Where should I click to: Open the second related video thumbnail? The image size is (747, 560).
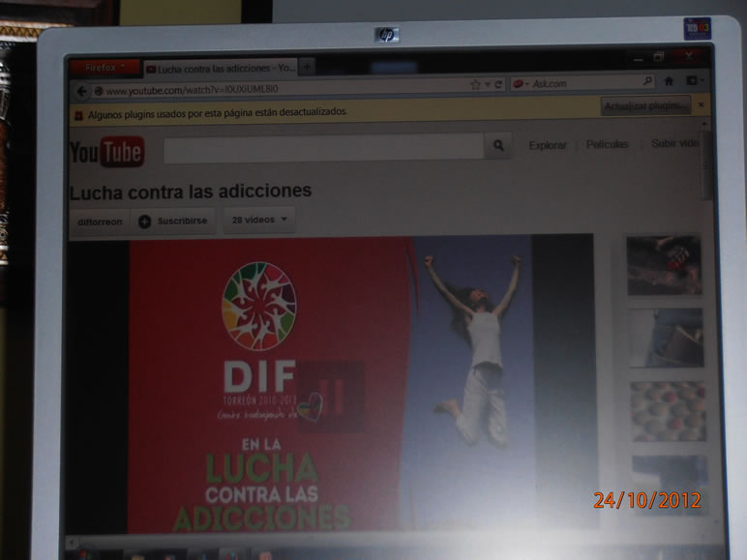(666, 338)
